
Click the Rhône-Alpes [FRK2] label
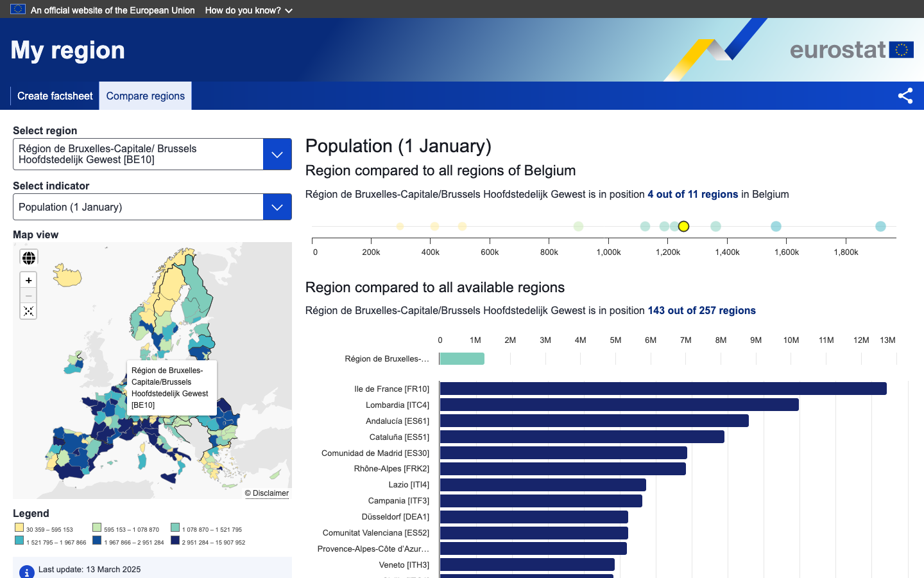click(391, 469)
